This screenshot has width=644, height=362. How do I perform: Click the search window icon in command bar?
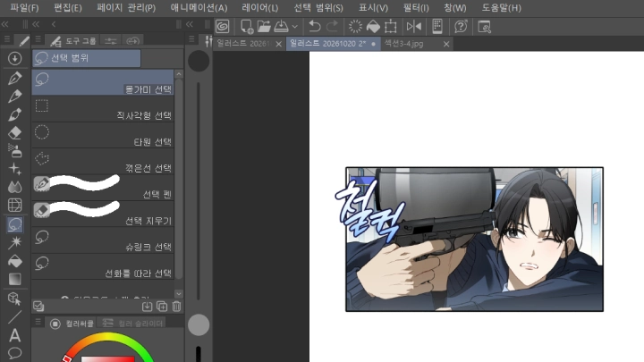click(484, 27)
